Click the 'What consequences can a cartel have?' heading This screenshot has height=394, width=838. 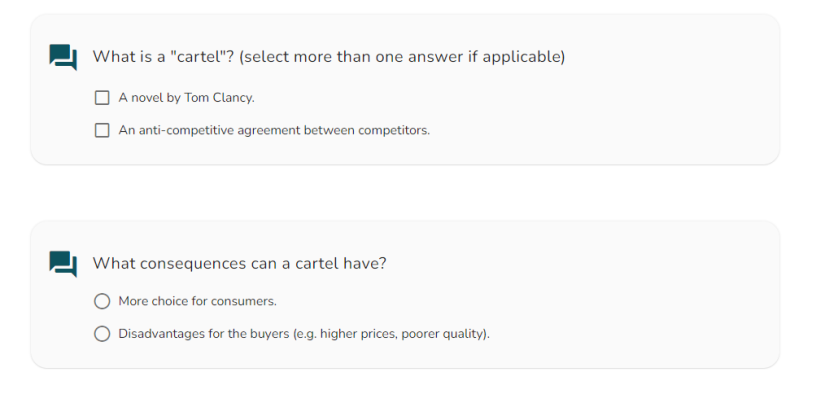click(239, 264)
